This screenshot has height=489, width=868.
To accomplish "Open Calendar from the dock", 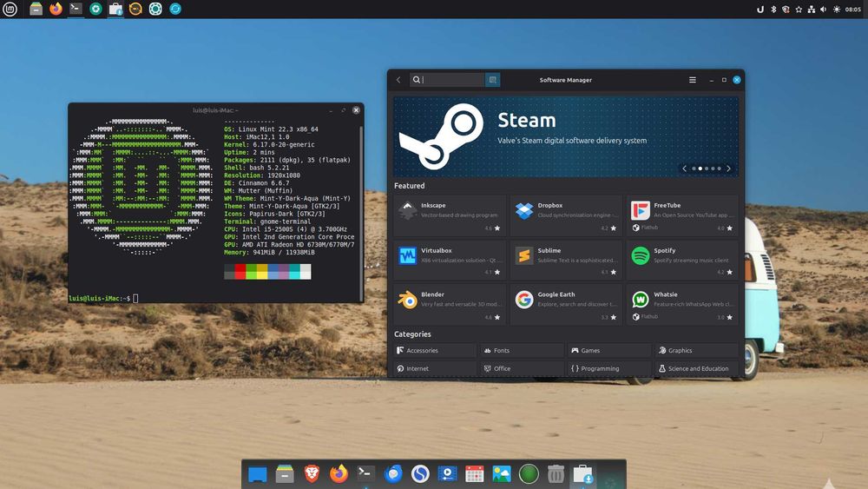I will pos(475,474).
